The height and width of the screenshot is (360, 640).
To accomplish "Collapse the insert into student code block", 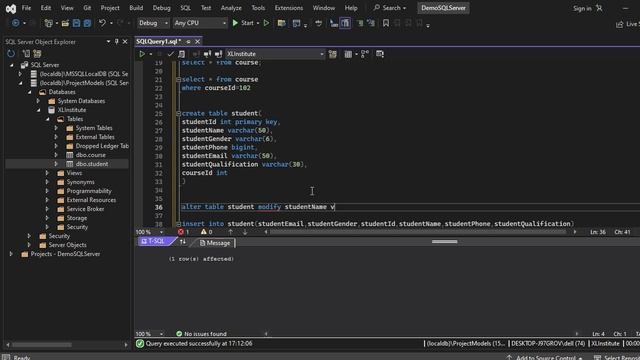I will [178, 224].
